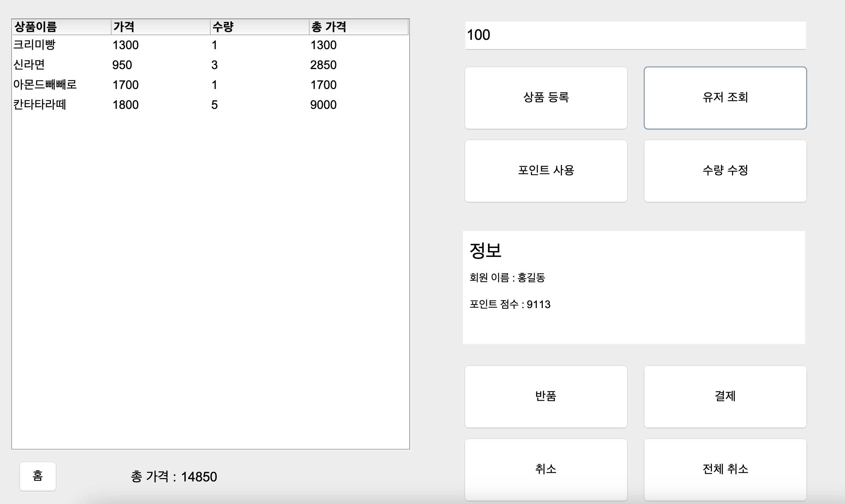Click the 포인트 사용 button
Screen dimensions: 845x504
coord(546,171)
